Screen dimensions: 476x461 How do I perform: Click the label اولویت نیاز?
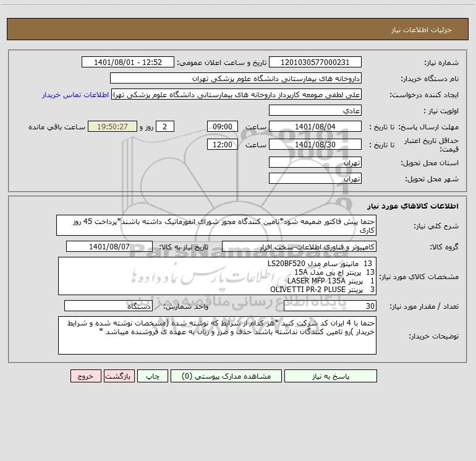pyautogui.click(x=441, y=111)
